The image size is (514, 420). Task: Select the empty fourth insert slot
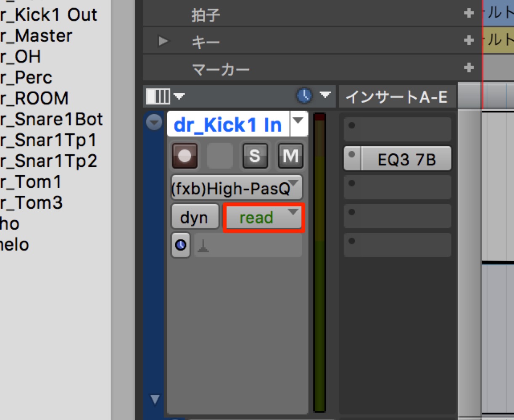point(398,215)
